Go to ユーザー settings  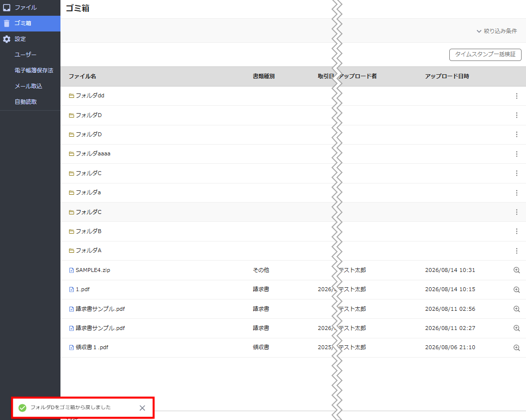[26, 55]
